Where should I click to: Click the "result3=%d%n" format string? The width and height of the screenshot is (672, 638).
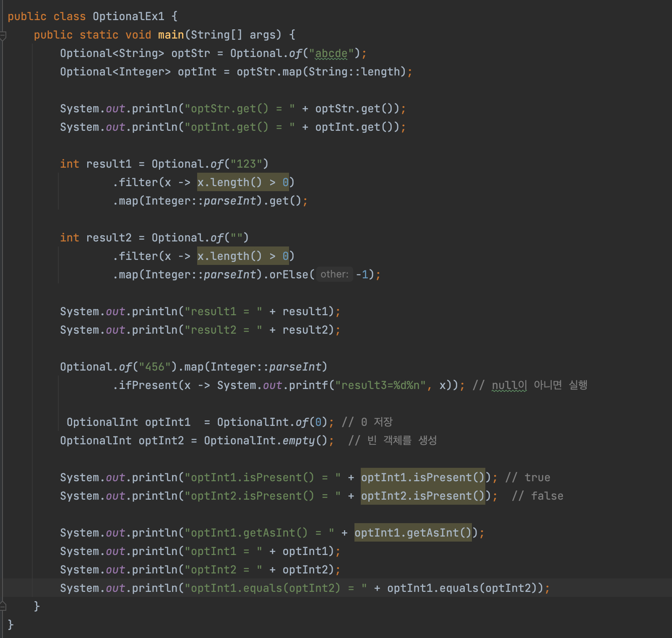click(380, 385)
